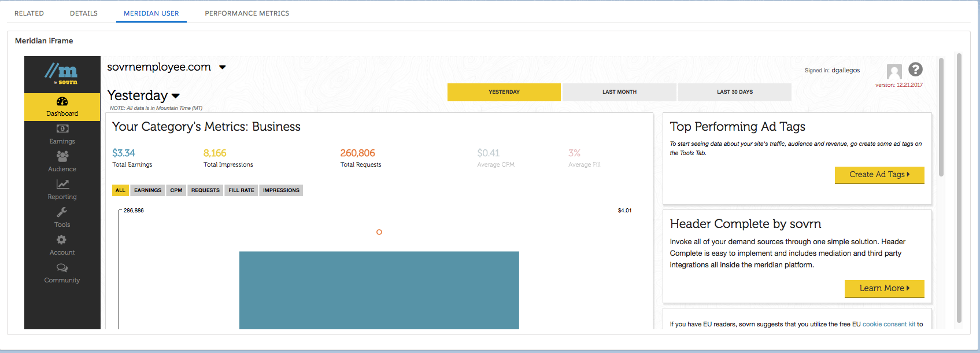Click the 260,806 Total Requests value
Viewport: 980px width, 353px height.
point(358,153)
